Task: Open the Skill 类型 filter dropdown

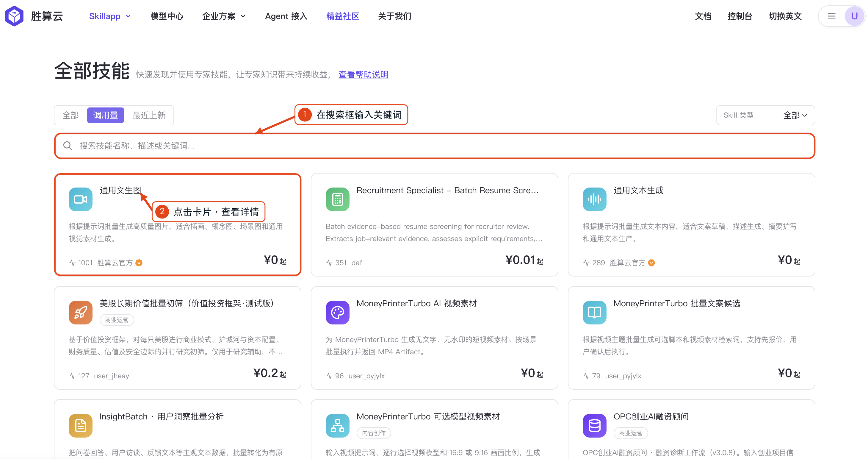Action: 765,115
